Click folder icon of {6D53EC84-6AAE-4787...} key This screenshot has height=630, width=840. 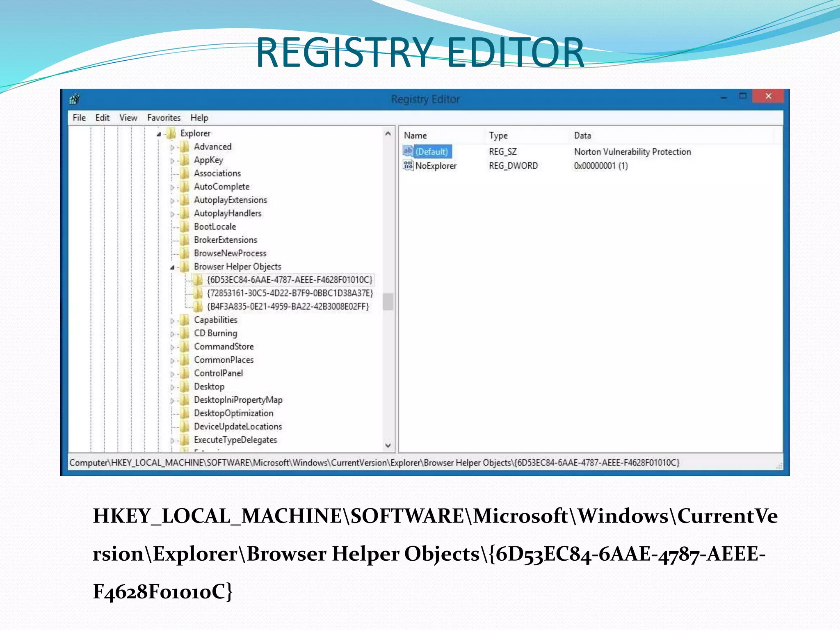[198, 280]
